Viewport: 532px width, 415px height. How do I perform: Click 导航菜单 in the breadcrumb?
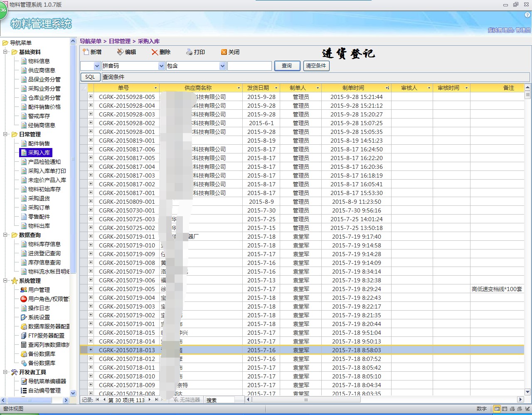click(x=91, y=41)
